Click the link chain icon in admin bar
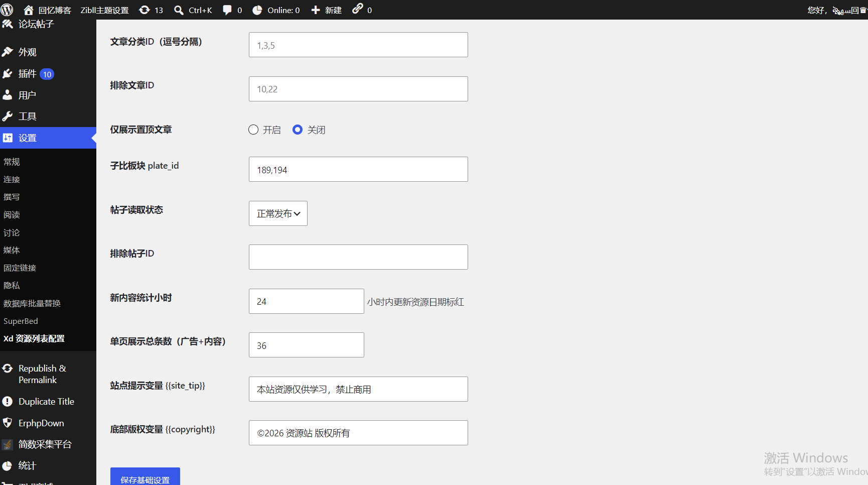Viewport: 868px width, 485px height. 357,9
